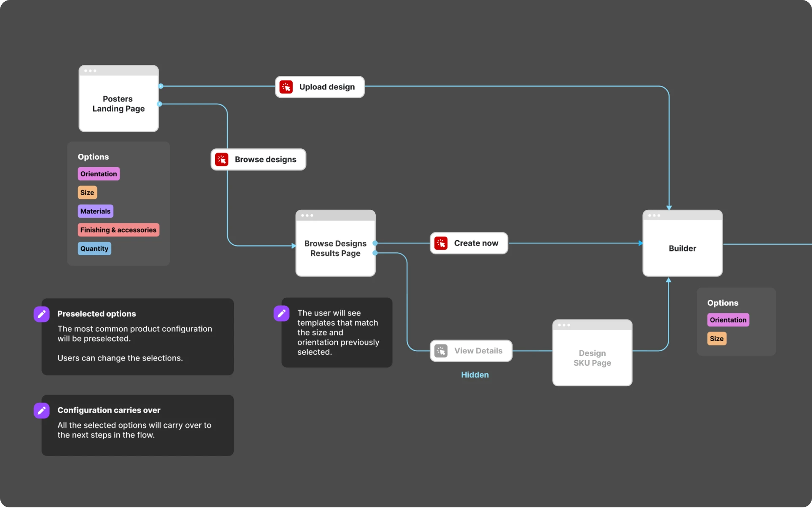
Task: Select the Browse Designs Results Page node
Action: tap(335, 248)
